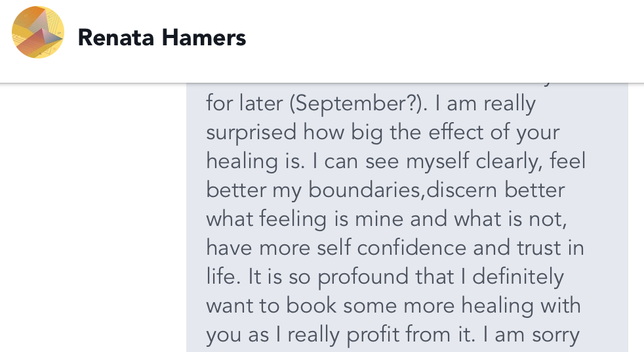
Task: Click the word "definitely" in the message
Action: [517, 276]
